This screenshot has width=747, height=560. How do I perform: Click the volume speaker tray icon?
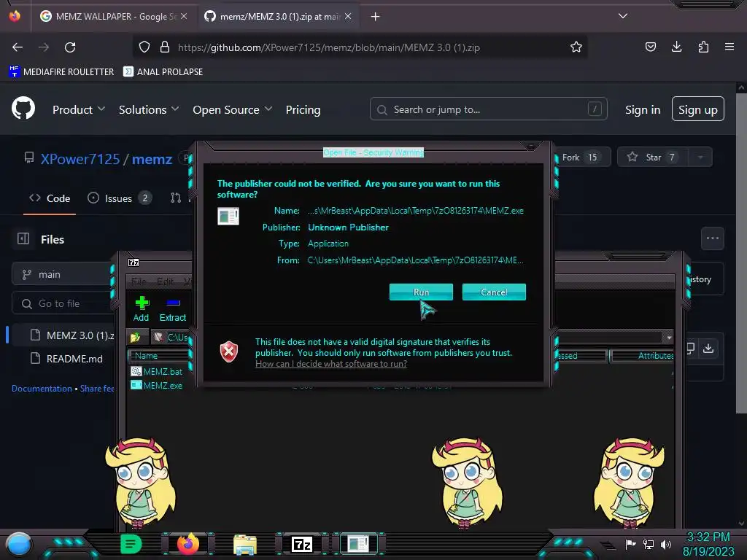pyautogui.click(x=666, y=544)
